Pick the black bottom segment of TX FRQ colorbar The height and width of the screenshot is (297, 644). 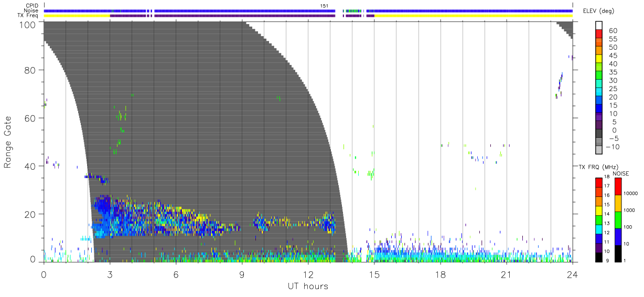pos(599,256)
